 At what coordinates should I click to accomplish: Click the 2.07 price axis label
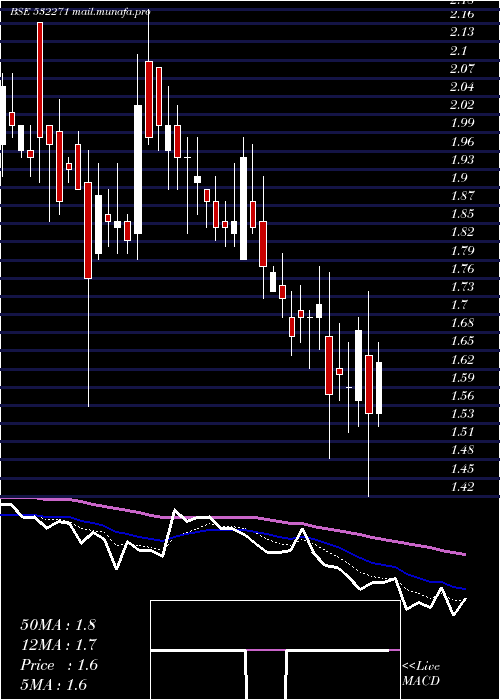[462, 69]
